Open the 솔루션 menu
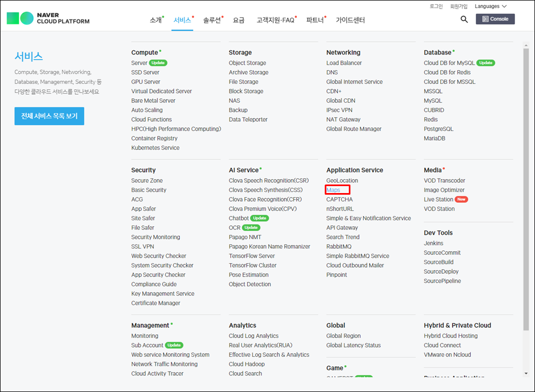The height and width of the screenshot is (392, 535). point(212,20)
